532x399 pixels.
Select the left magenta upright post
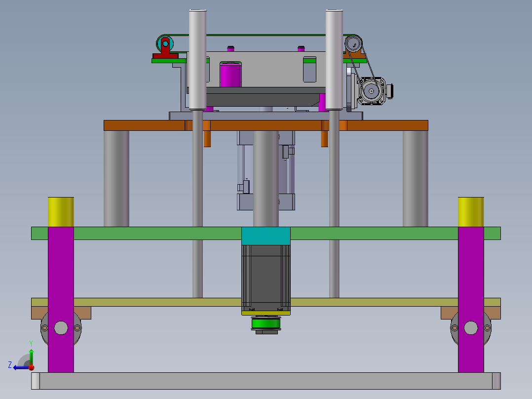(61, 300)
